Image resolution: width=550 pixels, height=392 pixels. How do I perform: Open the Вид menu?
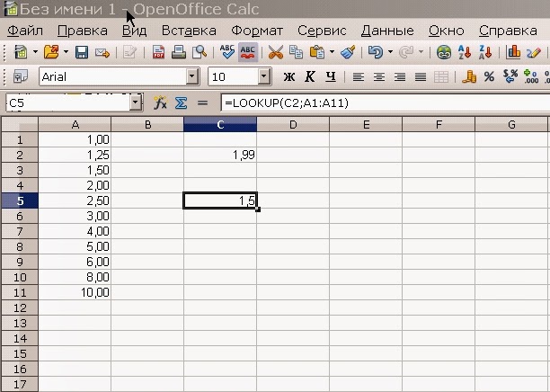[x=134, y=31]
